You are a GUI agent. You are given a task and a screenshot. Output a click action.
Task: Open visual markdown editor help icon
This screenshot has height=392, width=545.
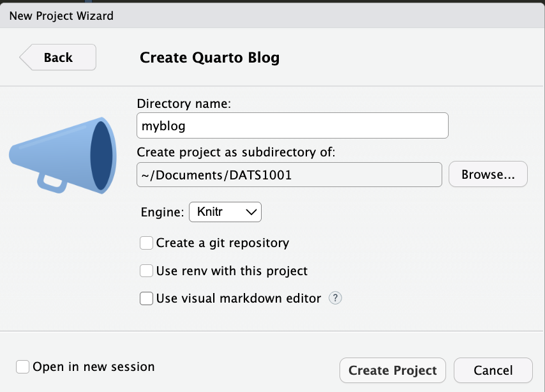coord(336,298)
